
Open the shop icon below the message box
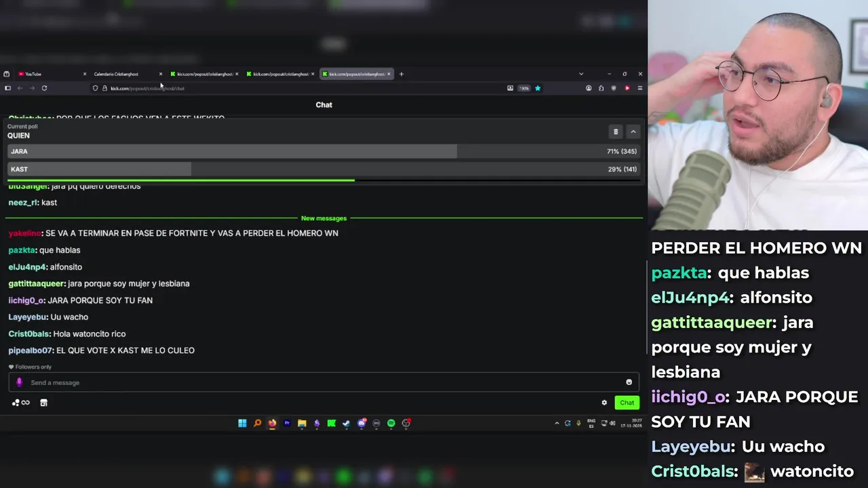[x=43, y=403]
